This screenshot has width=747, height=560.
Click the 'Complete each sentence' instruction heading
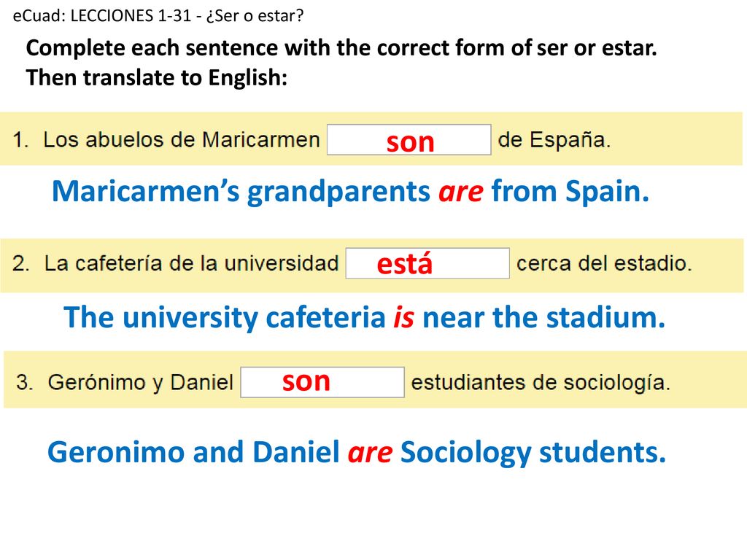coord(341,48)
